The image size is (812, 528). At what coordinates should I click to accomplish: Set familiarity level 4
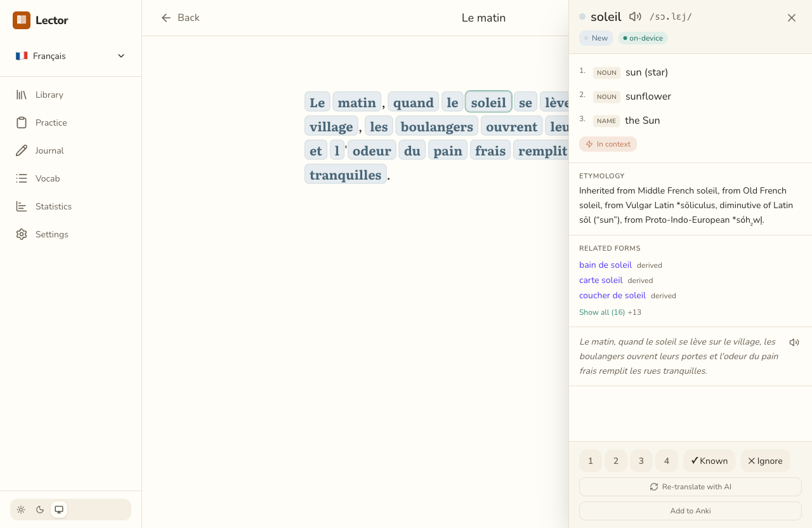(667, 461)
